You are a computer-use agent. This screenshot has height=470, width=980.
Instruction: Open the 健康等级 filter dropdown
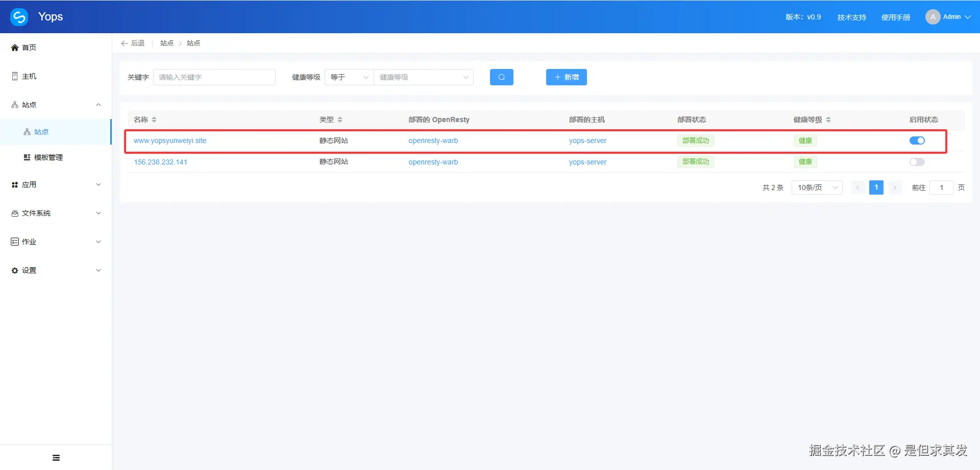(423, 77)
